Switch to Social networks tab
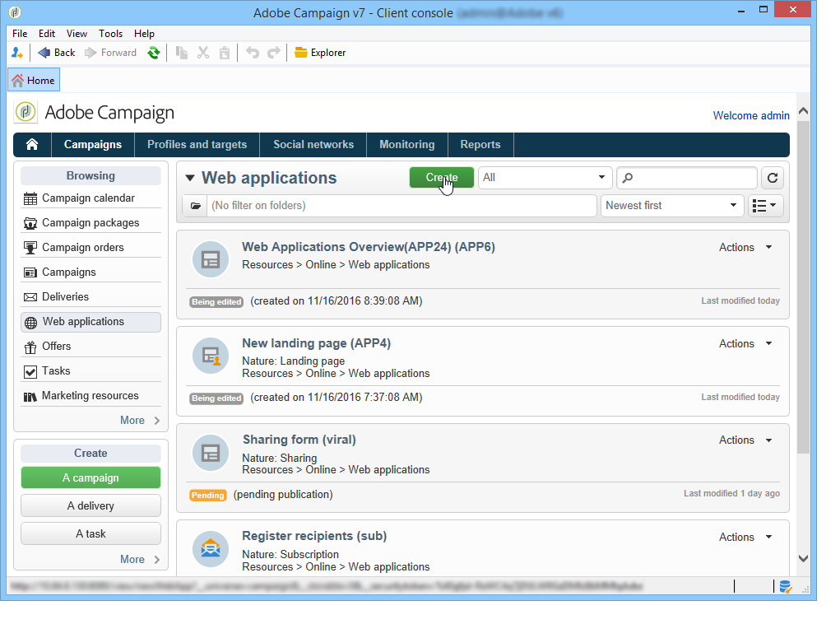 point(313,144)
